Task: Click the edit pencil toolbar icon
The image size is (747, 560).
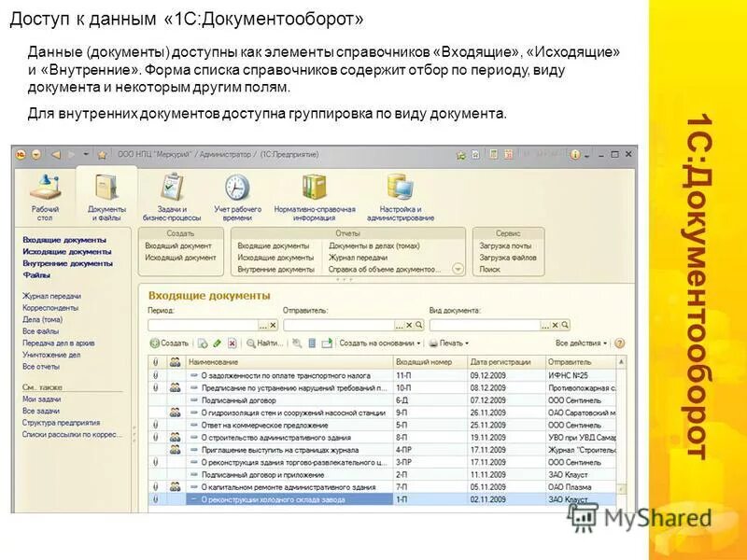Action: click(x=218, y=343)
